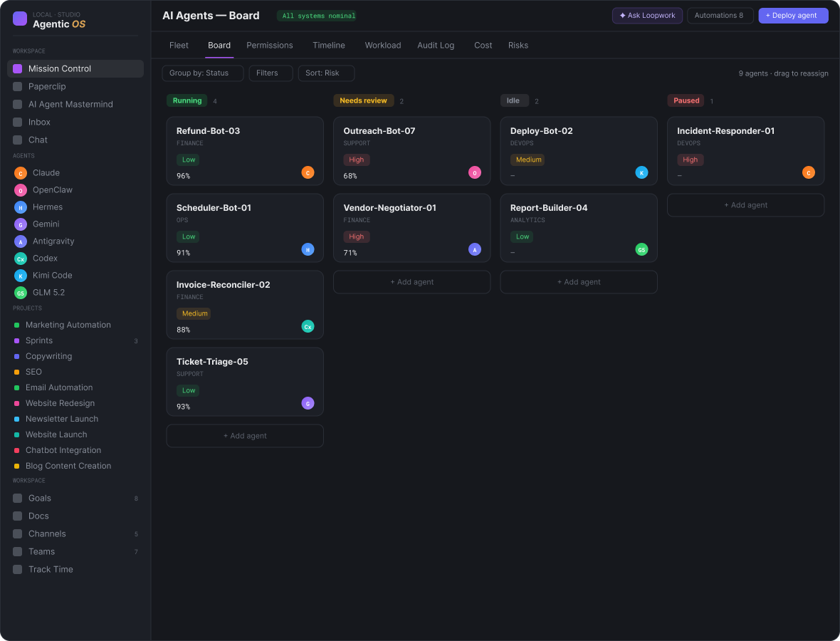840x641 pixels.
Task: Click the GLM 5.2 green avatar in sidebar
Action: 21,293
